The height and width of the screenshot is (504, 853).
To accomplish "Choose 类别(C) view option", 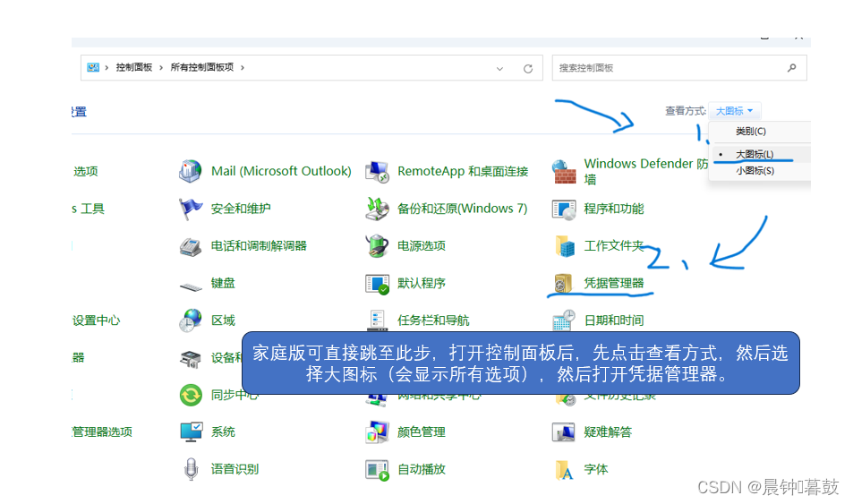I will [x=751, y=132].
